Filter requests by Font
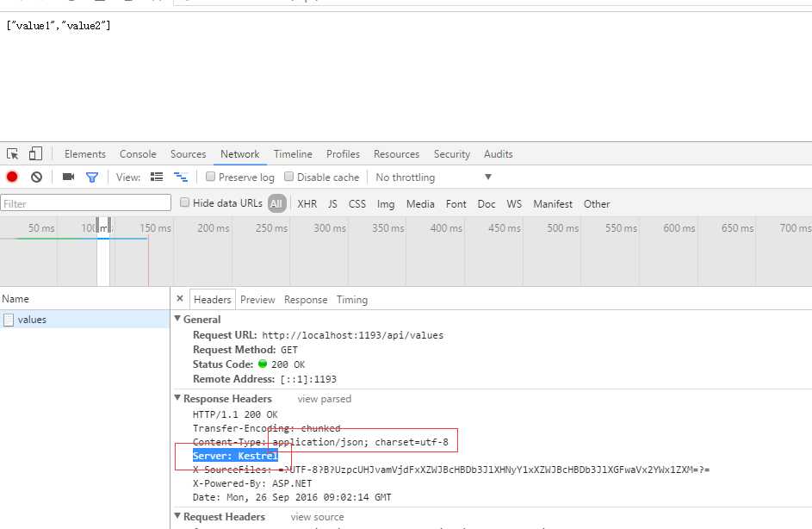 [x=456, y=203]
